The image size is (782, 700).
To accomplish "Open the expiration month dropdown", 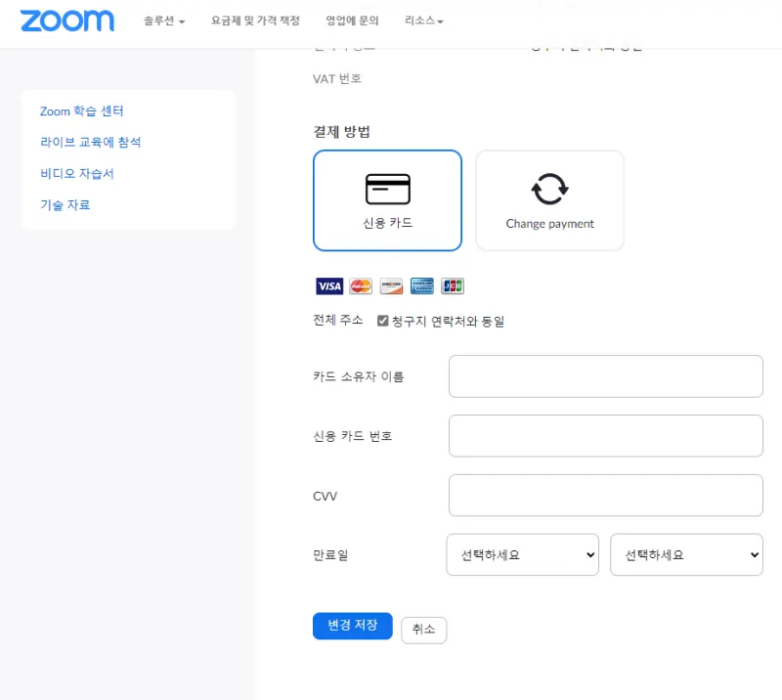I will coord(522,554).
